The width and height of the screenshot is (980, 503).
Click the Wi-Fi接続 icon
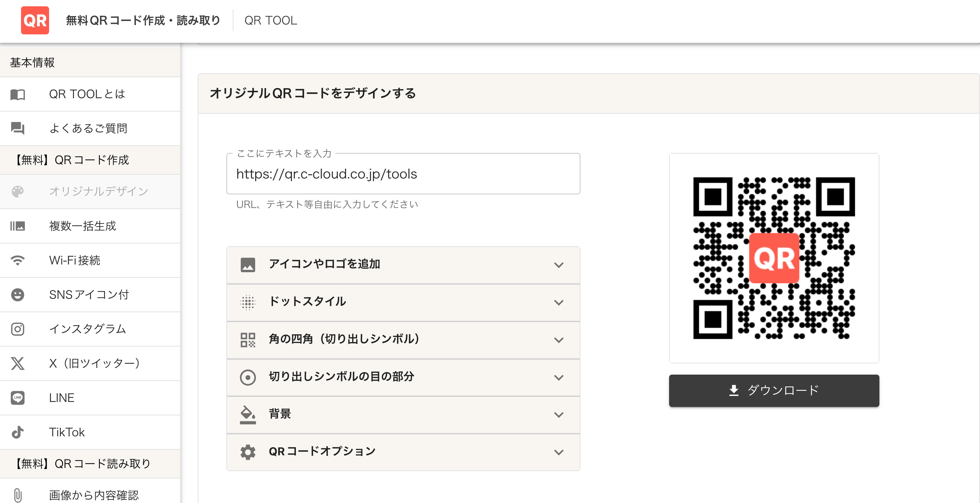click(x=18, y=261)
